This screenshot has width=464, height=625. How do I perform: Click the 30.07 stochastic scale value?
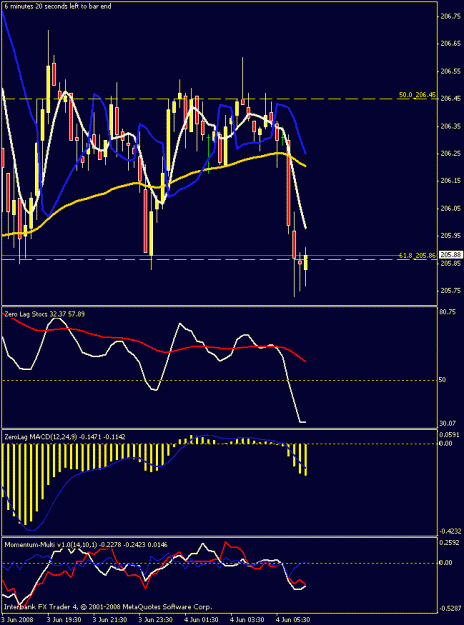coord(448,423)
